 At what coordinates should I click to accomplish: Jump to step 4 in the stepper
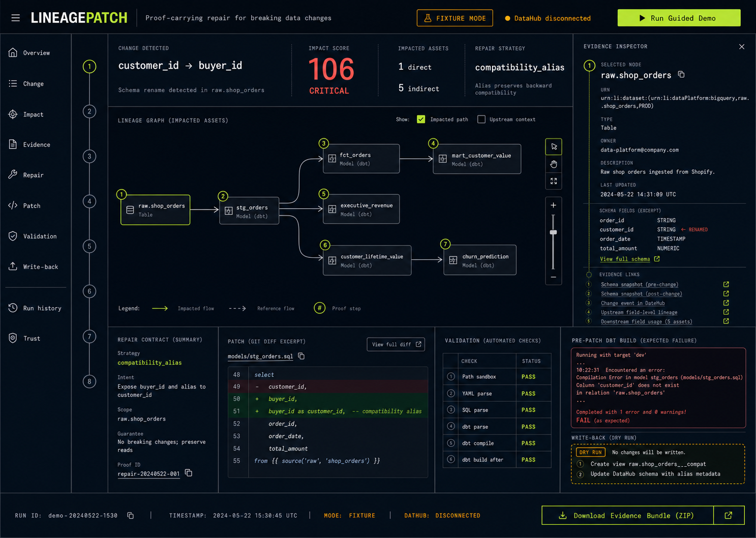pyautogui.click(x=89, y=201)
